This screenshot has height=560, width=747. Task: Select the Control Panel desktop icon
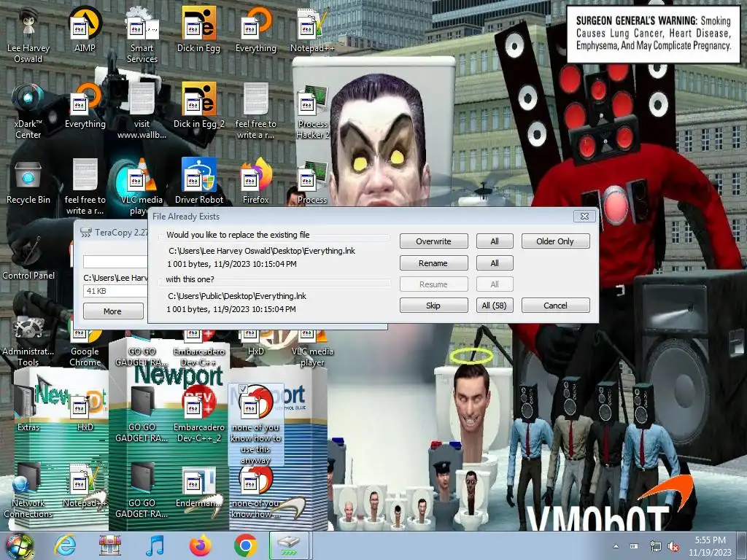28,257
